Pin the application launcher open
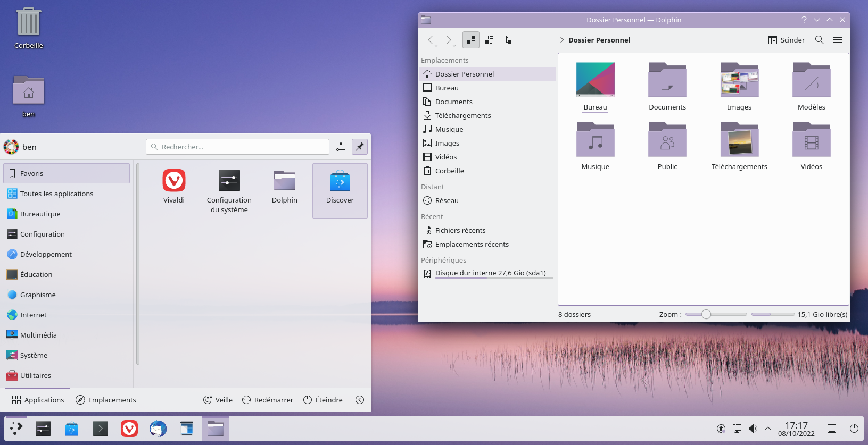This screenshot has width=868, height=445. [360, 147]
